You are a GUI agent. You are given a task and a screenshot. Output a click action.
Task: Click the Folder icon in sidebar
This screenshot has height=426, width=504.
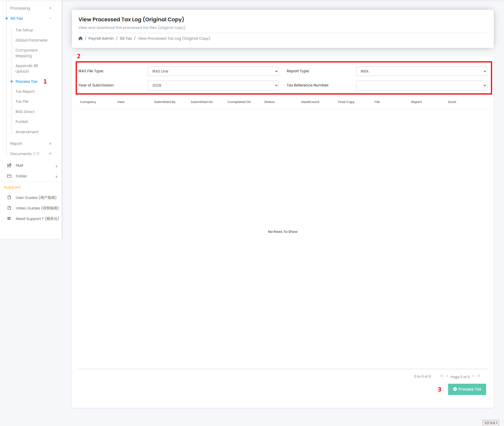[x=9, y=176]
